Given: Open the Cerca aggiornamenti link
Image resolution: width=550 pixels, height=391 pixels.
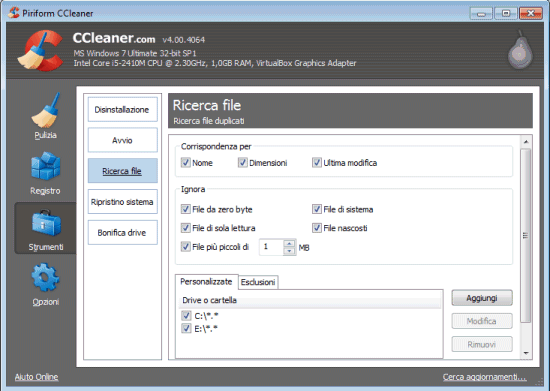Looking at the screenshot, I should 484,377.
